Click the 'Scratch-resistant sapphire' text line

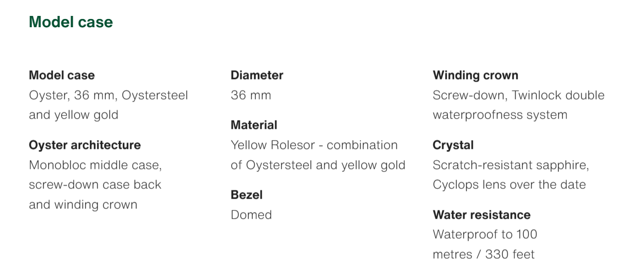[511, 165]
